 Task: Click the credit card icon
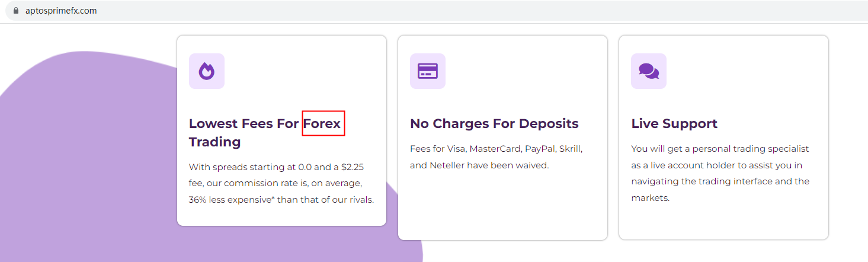point(427,71)
